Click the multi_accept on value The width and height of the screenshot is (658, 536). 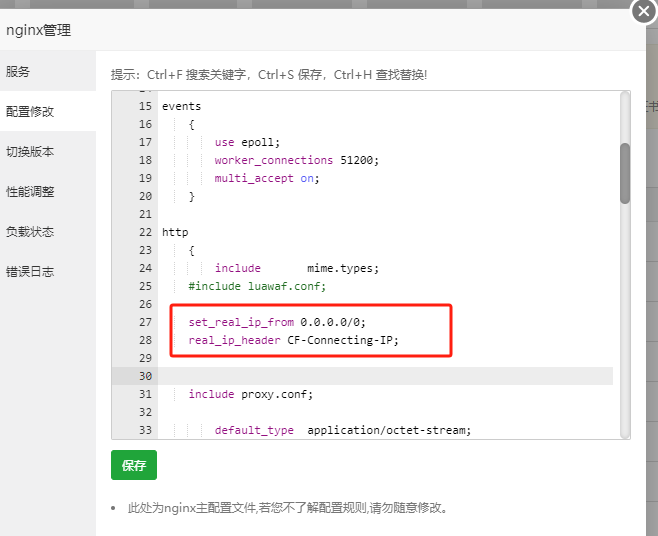[x=307, y=178]
